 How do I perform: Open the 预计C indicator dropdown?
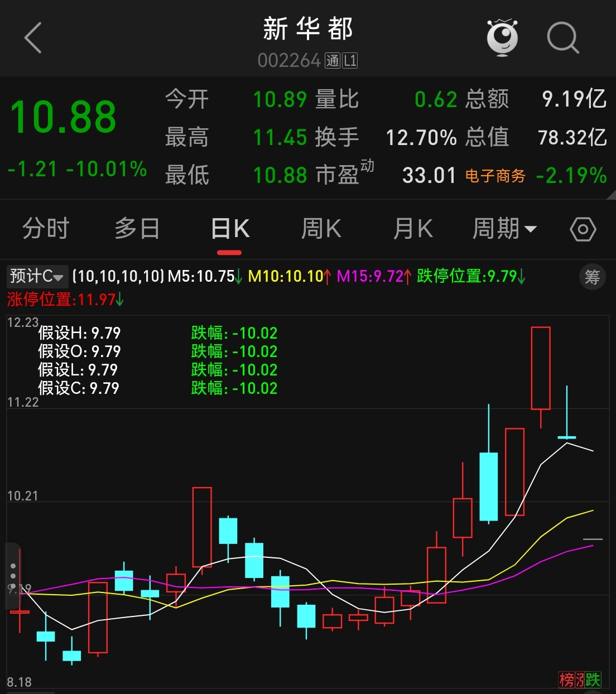pos(37,276)
